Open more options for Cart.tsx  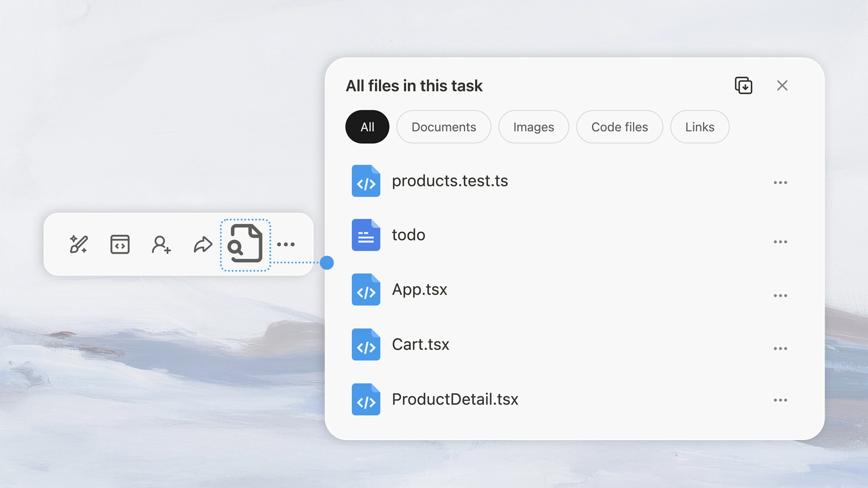point(780,348)
